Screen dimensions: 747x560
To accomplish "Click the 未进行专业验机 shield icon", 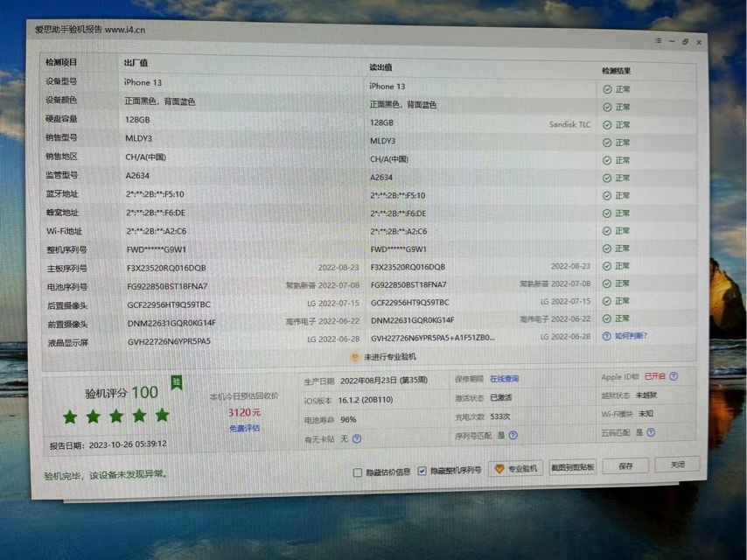I will pos(354,357).
